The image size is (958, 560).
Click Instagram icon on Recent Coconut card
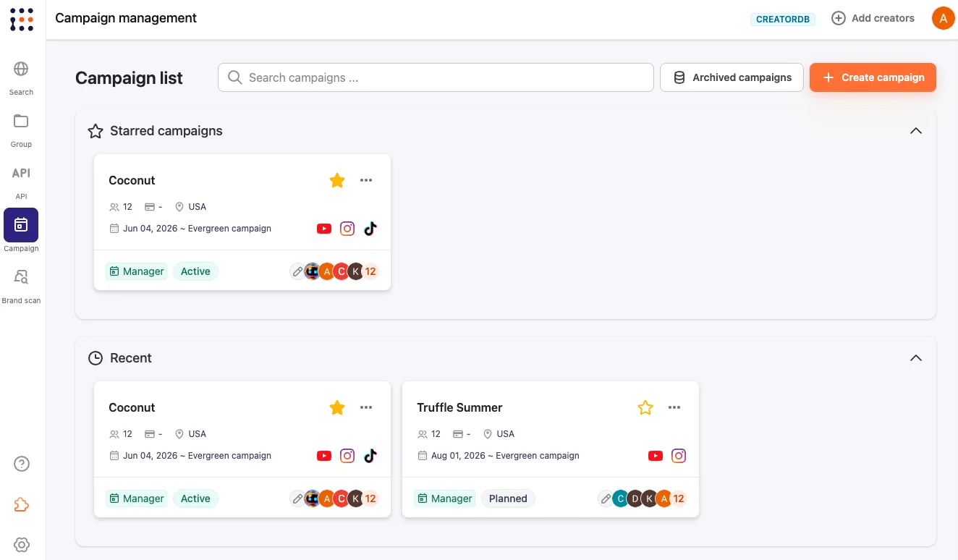pos(347,456)
